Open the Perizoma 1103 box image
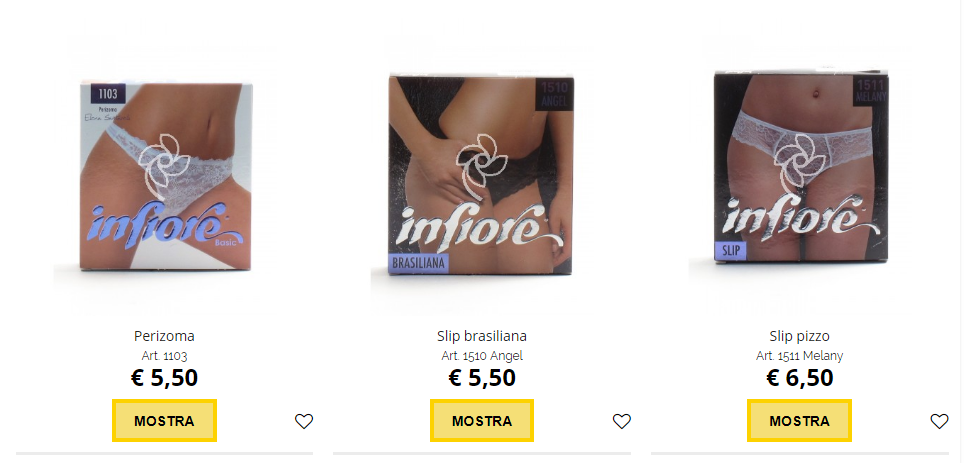 167,176
